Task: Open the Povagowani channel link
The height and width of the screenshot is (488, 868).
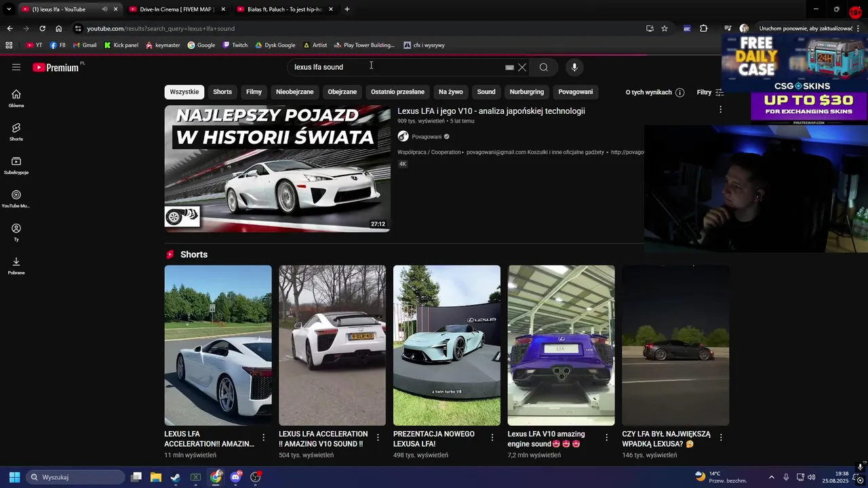Action: (x=427, y=136)
